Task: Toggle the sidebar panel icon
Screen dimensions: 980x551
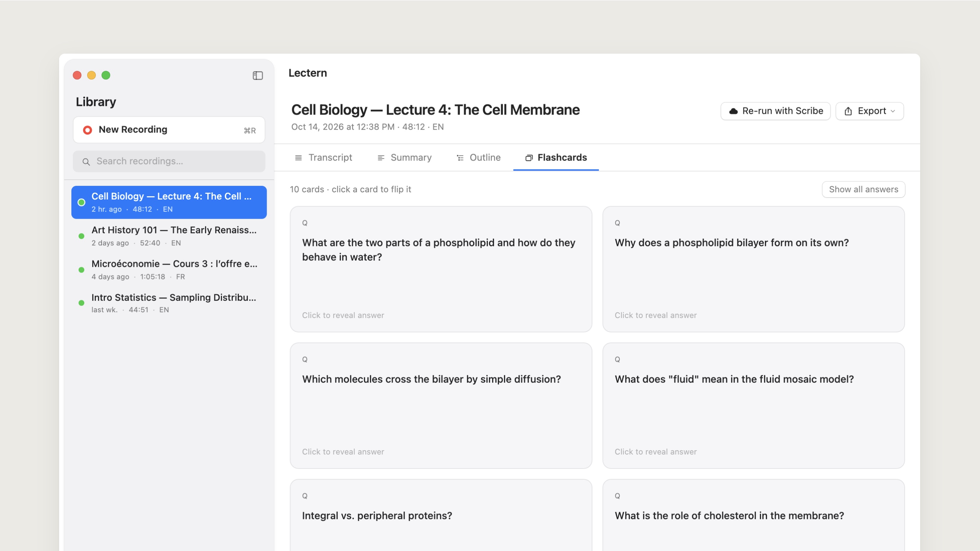Action: [x=258, y=75]
